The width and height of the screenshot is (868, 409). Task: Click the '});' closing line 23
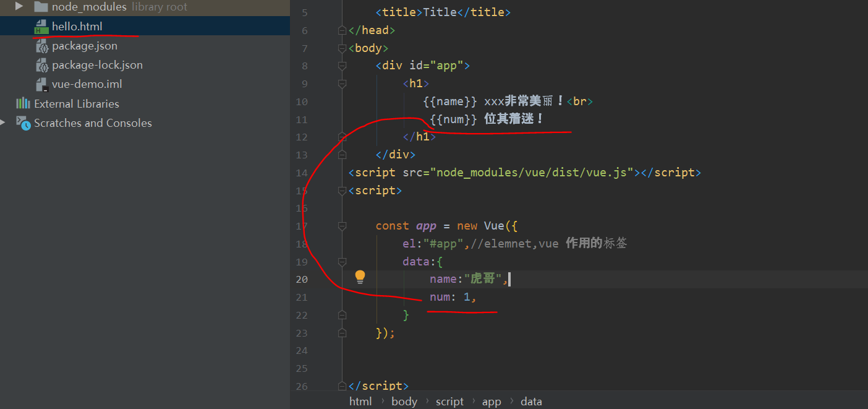coord(385,333)
